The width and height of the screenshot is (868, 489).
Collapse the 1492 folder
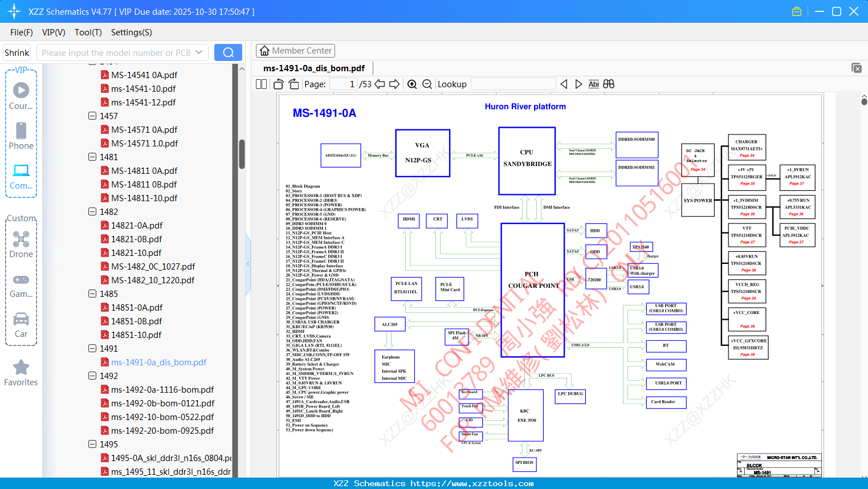pyautogui.click(x=92, y=376)
